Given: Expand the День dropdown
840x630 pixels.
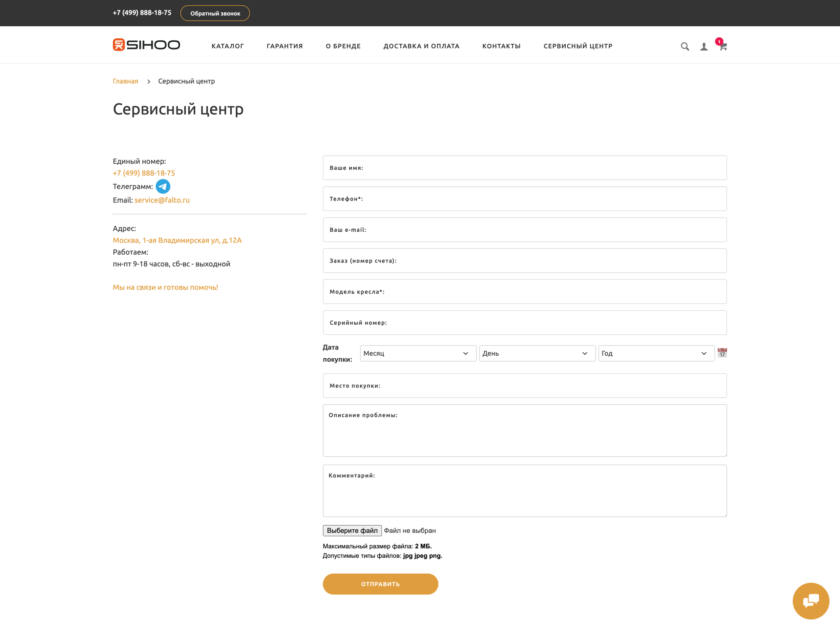Looking at the screenshot, I should (537, 353).
